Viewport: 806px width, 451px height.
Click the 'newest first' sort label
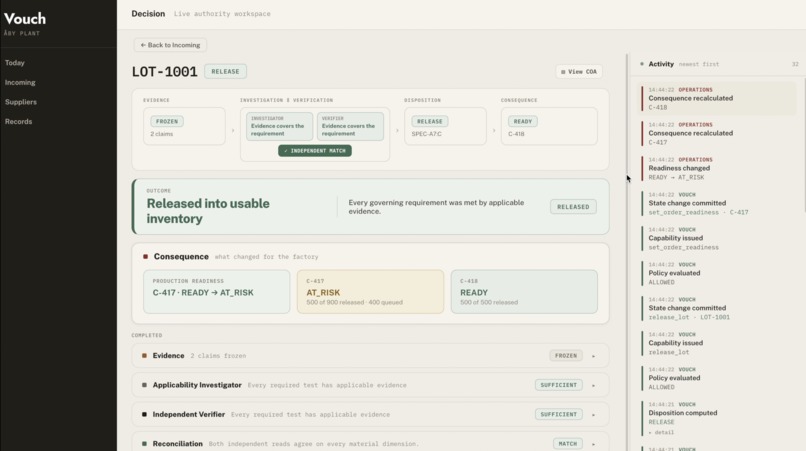[x=699, y=64]
